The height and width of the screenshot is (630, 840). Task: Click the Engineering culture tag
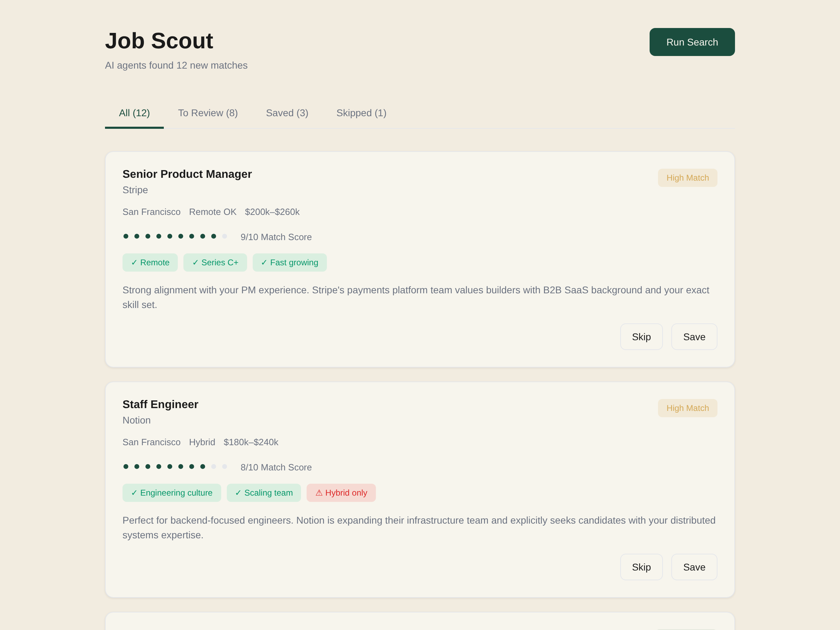coord(171,492)
